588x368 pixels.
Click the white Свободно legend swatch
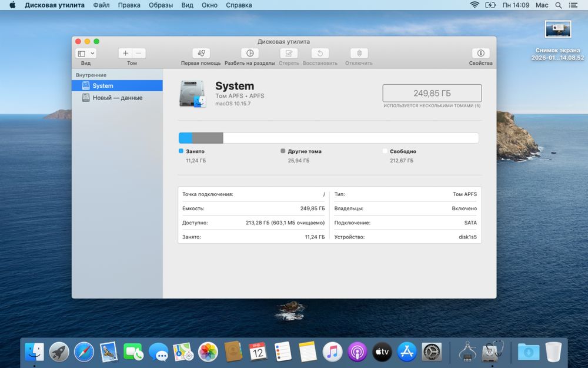(385, 151)
